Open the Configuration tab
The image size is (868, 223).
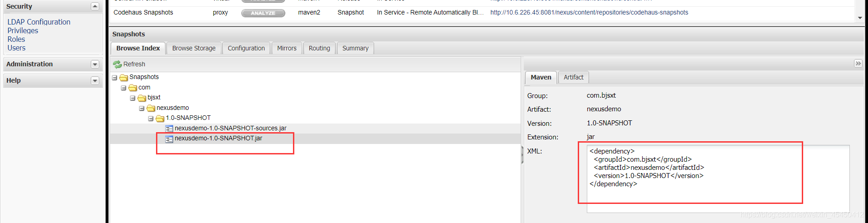click(x=246, y=48)
